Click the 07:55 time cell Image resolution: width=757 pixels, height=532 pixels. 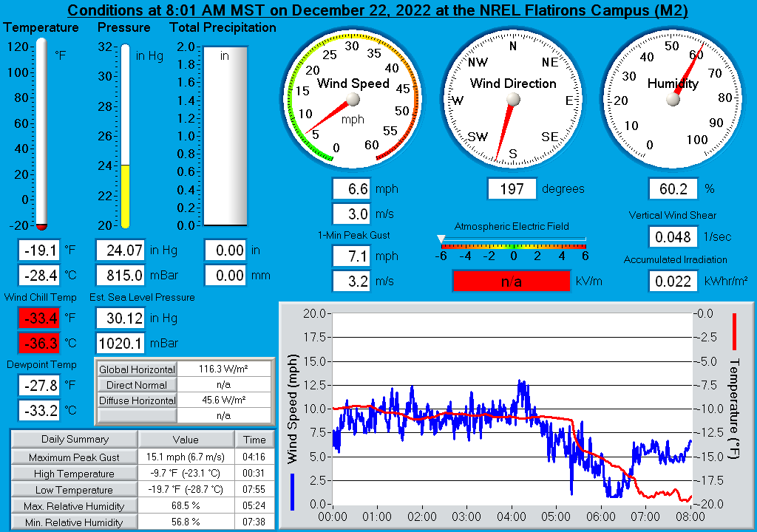click(x=254, y=490)
